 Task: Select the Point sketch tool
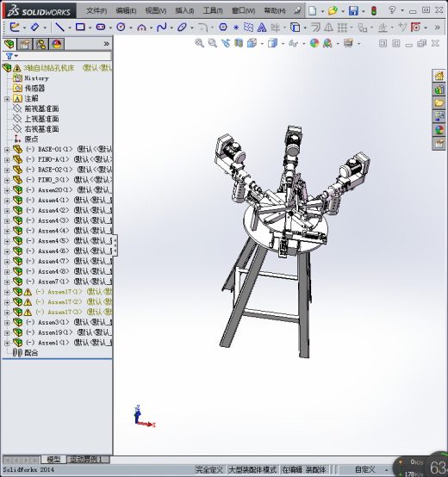[x=236, y=28]
